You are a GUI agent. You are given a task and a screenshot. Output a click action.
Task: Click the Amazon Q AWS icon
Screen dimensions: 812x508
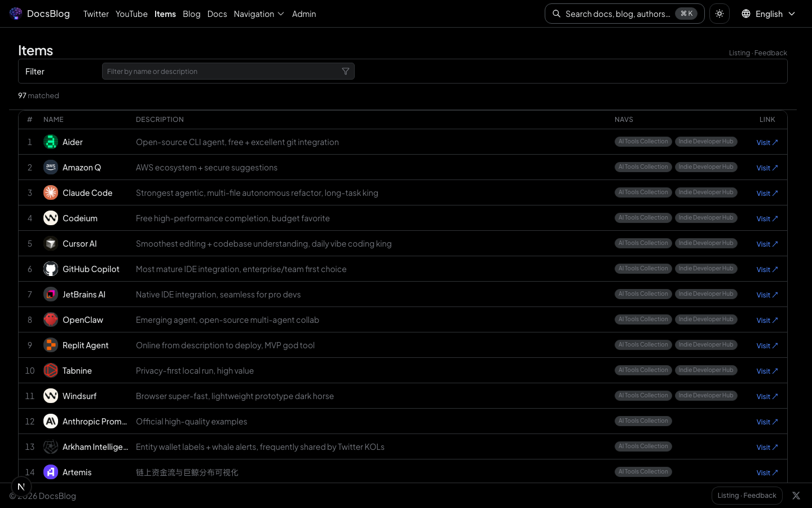(51, 167)
